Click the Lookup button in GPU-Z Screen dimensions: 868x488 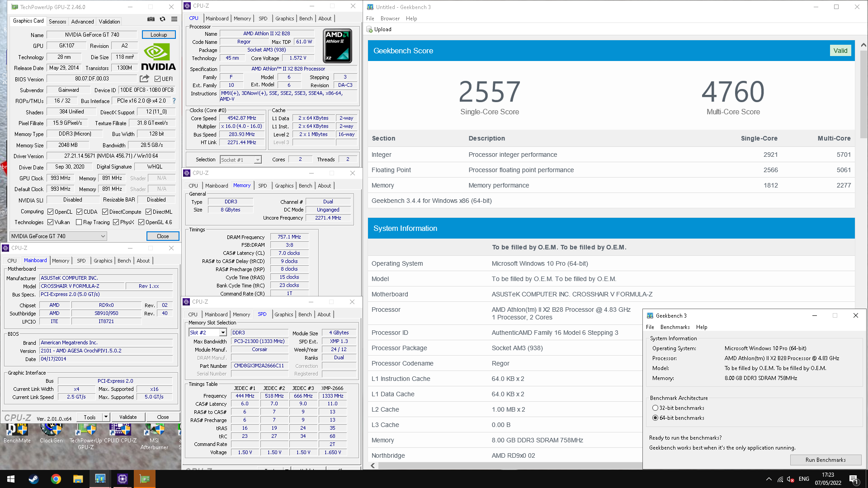159,34
